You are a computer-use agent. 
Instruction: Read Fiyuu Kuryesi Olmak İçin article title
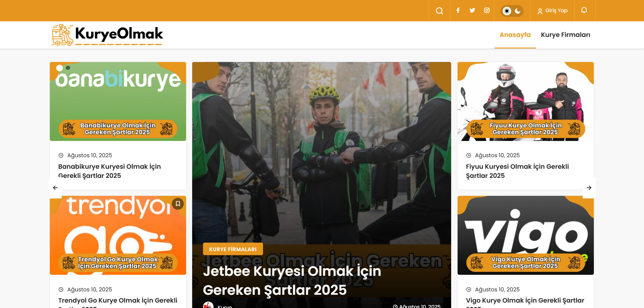(517, 171)
